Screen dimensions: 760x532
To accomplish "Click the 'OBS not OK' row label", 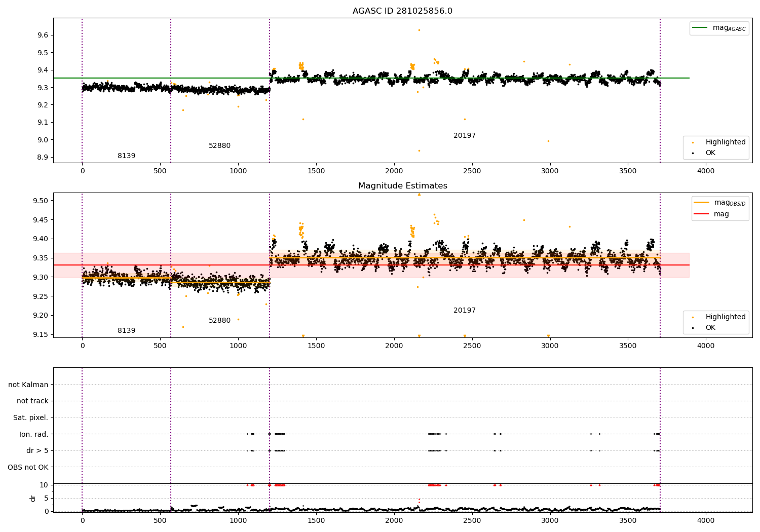I will coord(28,467).
